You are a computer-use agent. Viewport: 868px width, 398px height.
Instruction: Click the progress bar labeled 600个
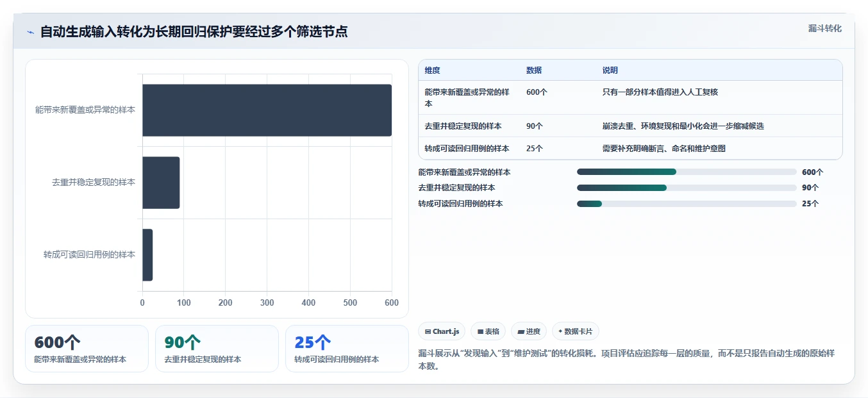687,172
